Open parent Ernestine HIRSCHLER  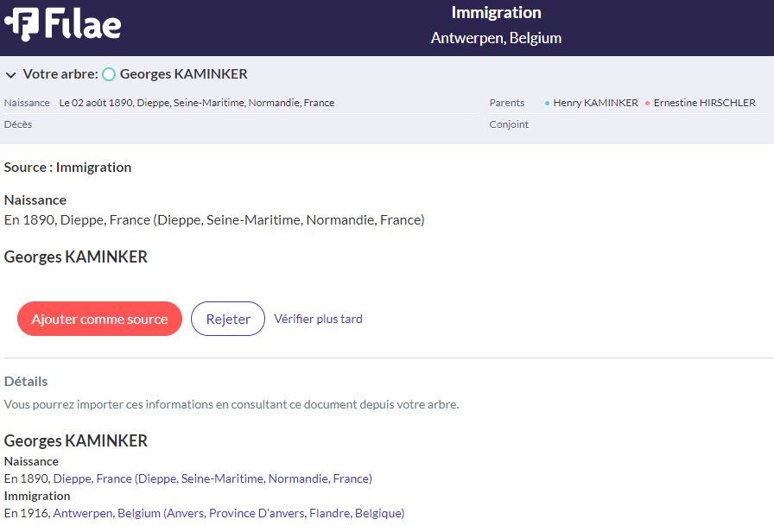click(704, 103)
